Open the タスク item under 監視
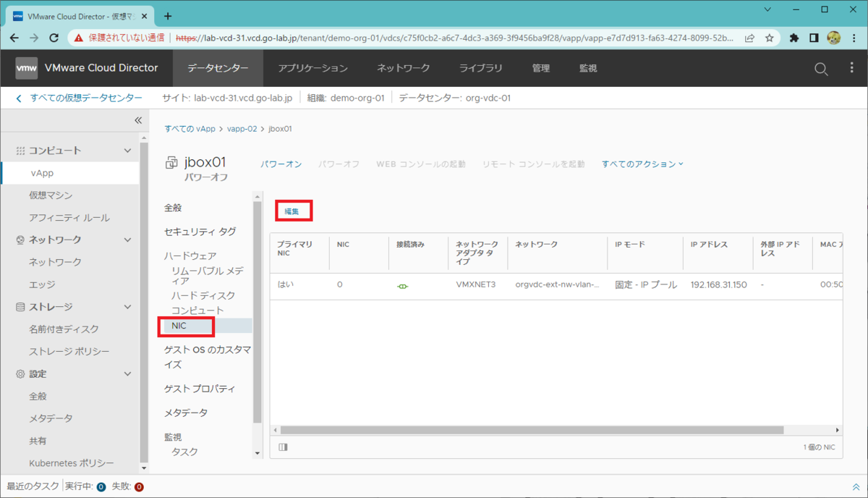868x498 pixels. pos(184,452)
